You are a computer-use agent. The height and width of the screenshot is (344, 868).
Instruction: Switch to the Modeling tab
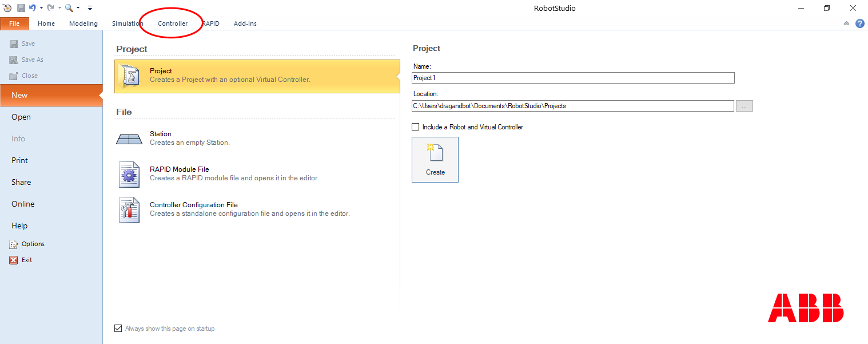[83, 23]
